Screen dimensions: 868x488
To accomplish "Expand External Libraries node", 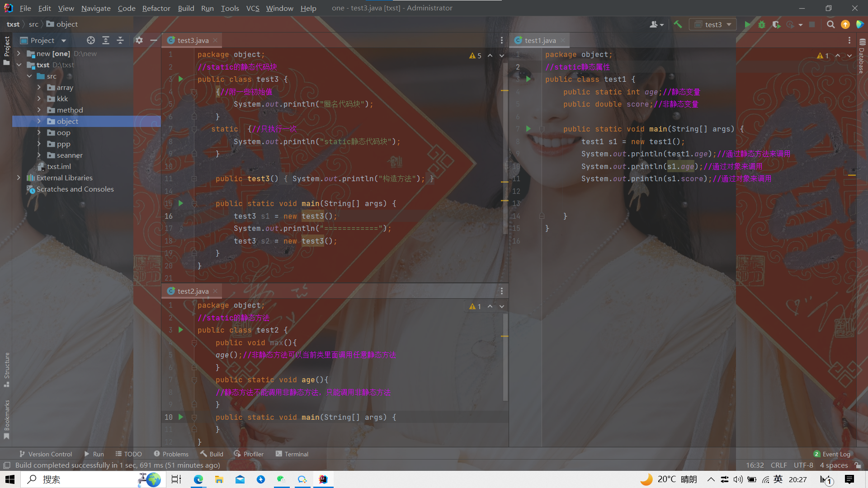I will pos(19,178).
